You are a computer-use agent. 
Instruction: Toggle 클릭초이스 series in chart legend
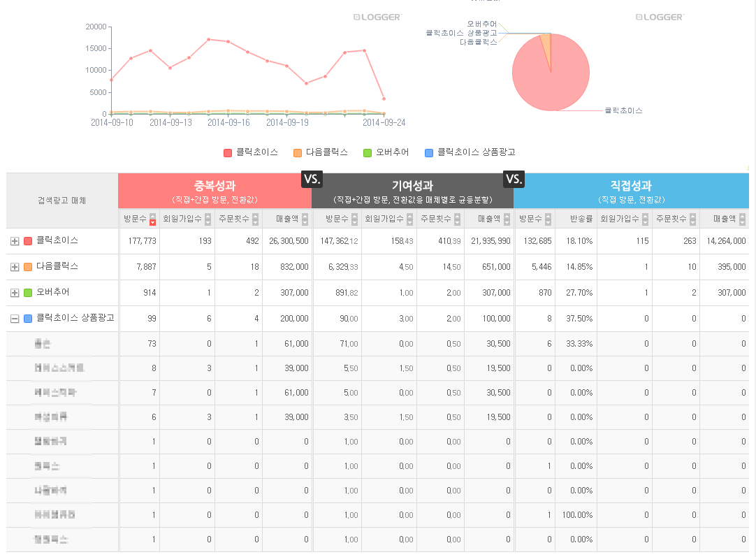point(251,152)
